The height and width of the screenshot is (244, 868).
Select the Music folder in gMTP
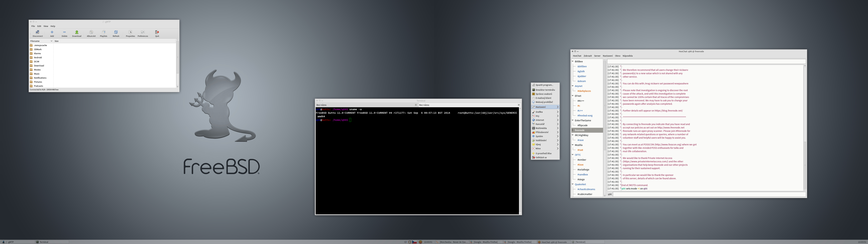click(36, 74)
